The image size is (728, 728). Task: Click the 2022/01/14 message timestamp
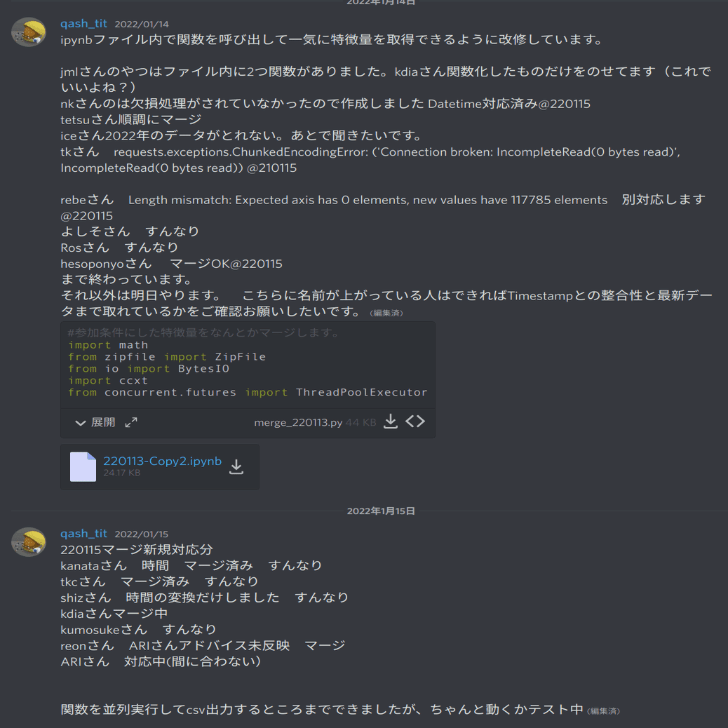(142, 24)
